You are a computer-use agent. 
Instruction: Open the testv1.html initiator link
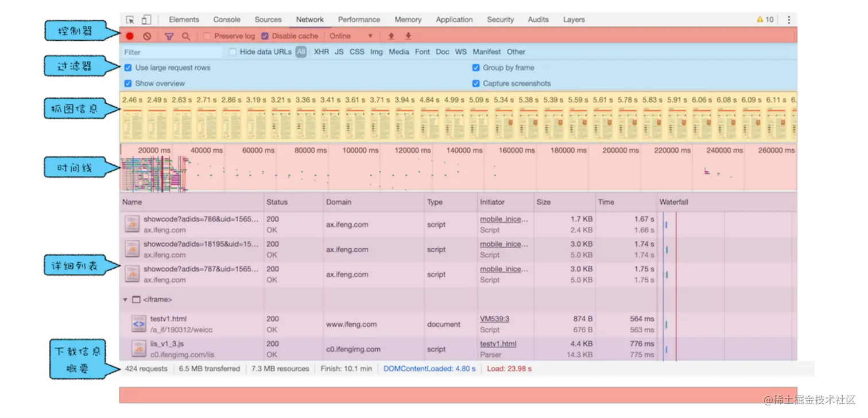(498, 344)
